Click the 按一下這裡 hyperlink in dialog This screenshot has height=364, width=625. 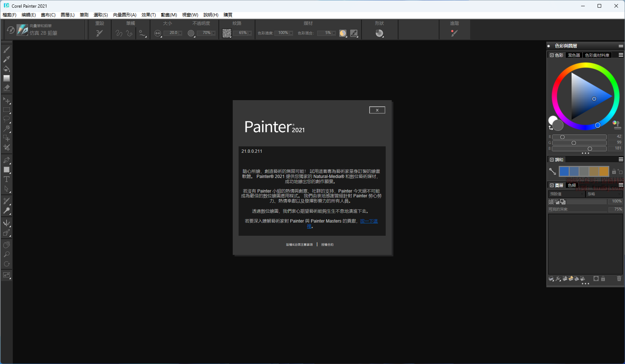[x=368, y=221]
